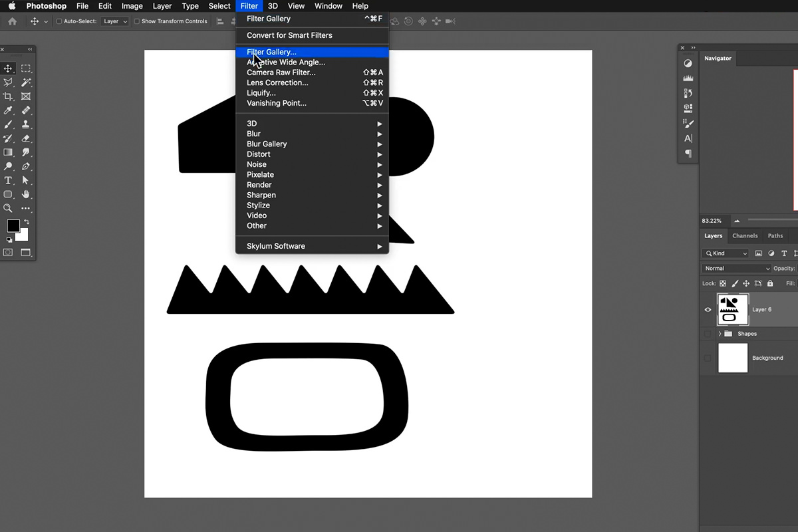The width and height of the screenshot is (798, 532).
Task: Change the screen mode
Action: (26, 253)
